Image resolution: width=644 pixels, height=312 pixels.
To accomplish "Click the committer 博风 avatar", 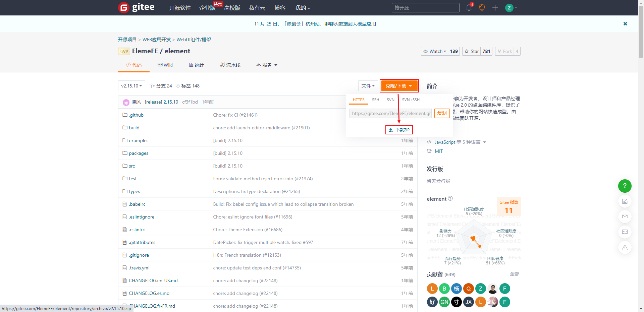I will click(126, 102).
